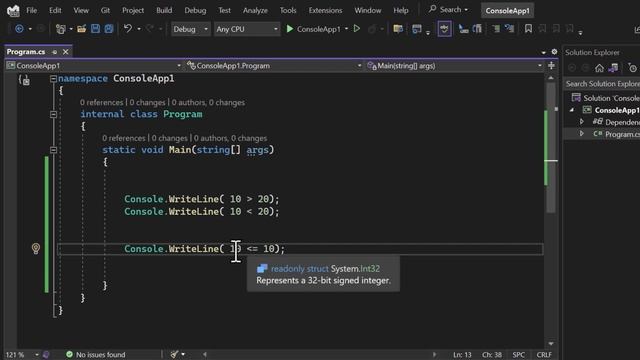Open the File menu
Image resolution: width=640 pixels, height=360 pixels.
tap(31, 10)
